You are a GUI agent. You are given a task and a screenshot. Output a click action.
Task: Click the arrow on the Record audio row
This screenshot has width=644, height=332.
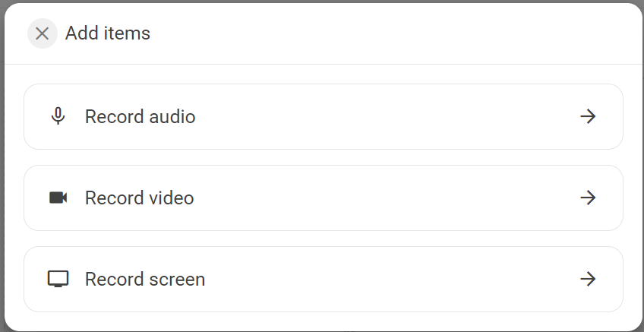click(588, 116)
